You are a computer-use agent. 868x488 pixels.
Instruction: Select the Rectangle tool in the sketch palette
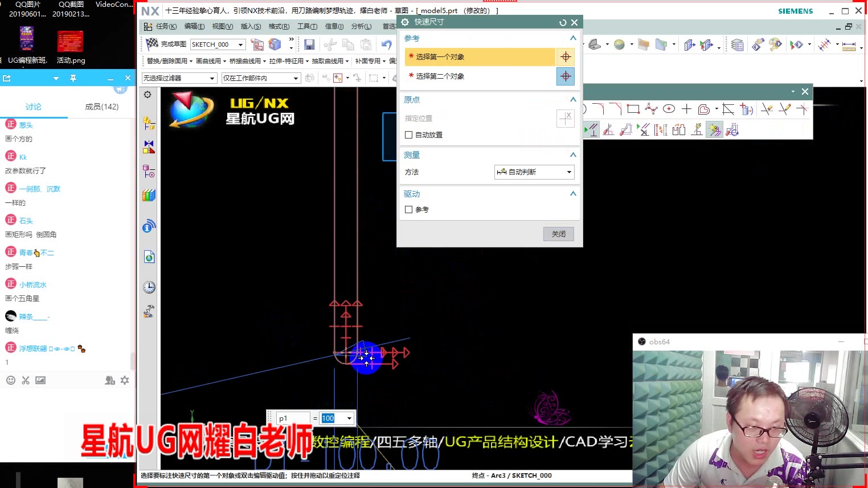pos(633,108)
